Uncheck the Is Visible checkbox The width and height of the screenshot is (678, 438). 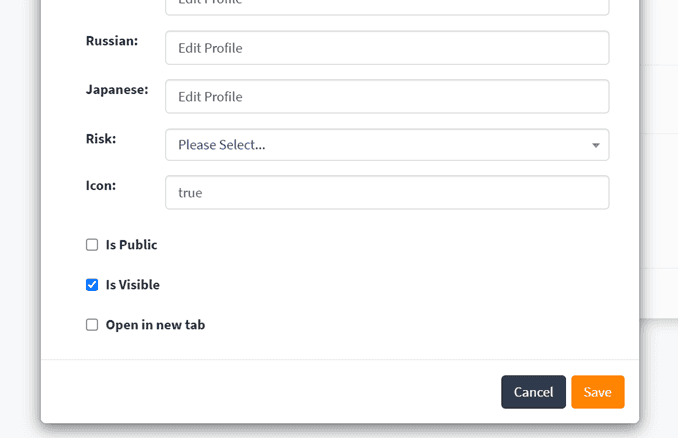point(92,285)
